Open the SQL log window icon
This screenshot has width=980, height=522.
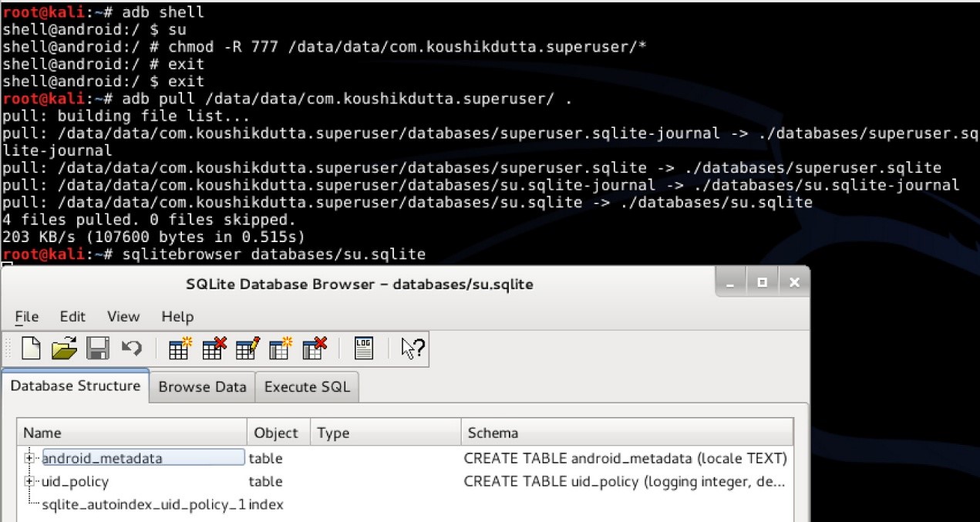[x=364, y=349]
